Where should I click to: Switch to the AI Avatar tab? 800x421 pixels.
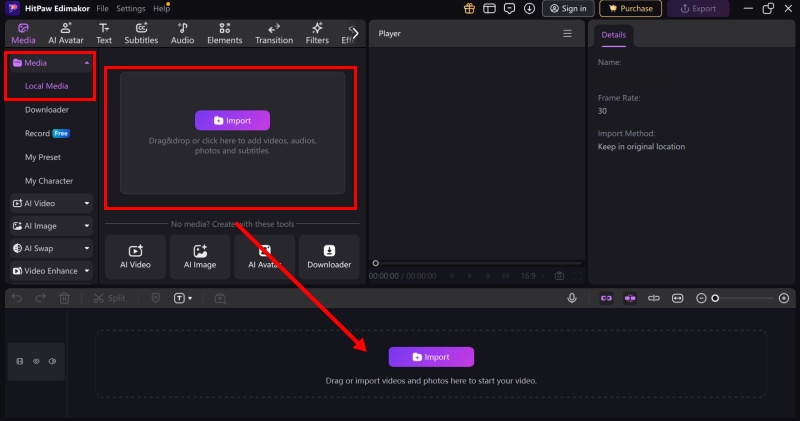pyautogui.click(x=66, y=34)
